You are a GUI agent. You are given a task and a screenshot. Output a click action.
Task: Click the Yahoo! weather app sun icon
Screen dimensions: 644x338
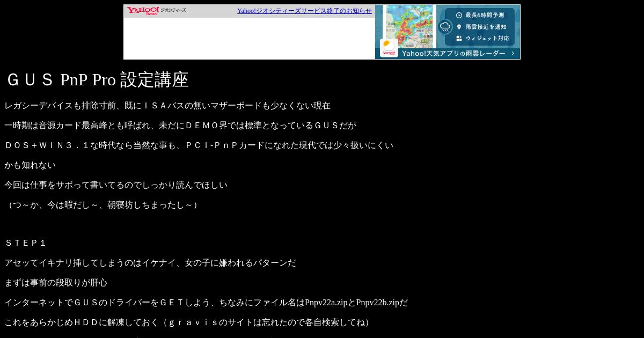(x=389, y=48)
